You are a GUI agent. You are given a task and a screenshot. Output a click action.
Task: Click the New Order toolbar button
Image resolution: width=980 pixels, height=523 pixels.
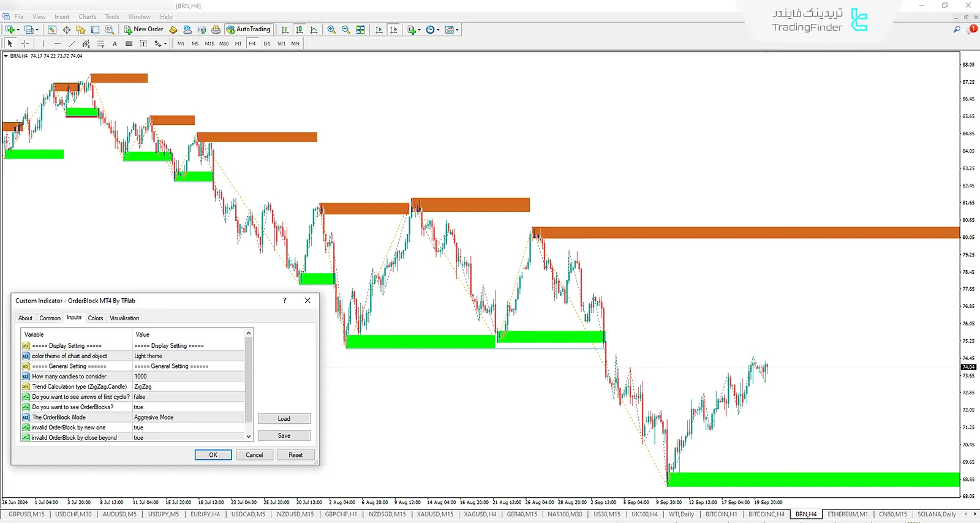[x=144, y=29]
